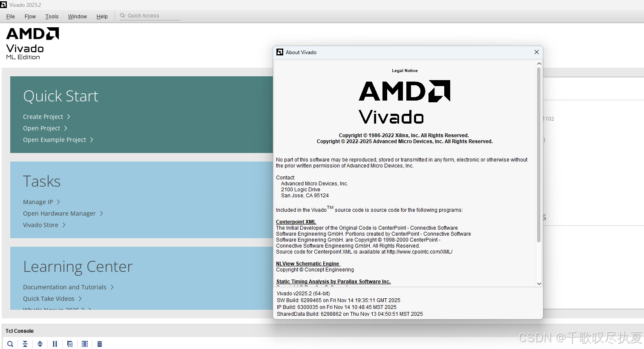Clear Tcl Console with trash icon
Image resolution: width=644 pixels, height=349 pixels.
[x=100, y=344]
